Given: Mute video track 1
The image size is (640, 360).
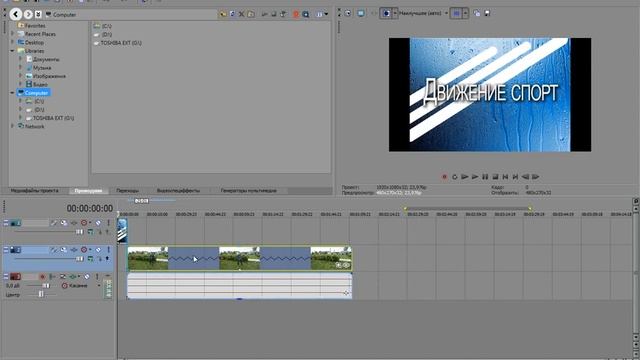Looking at the screenshot, I should 98,223.
